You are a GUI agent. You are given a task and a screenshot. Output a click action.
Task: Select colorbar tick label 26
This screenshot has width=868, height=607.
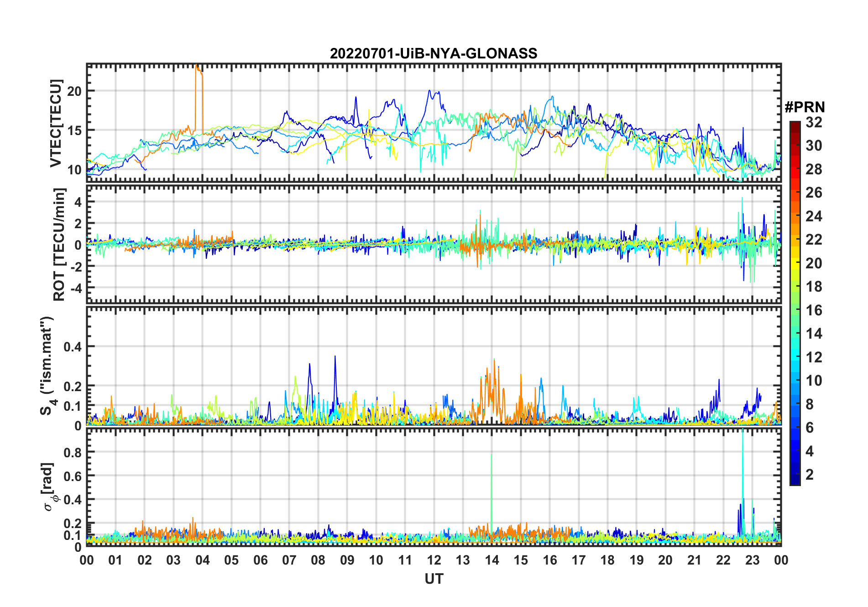[814, 193]
